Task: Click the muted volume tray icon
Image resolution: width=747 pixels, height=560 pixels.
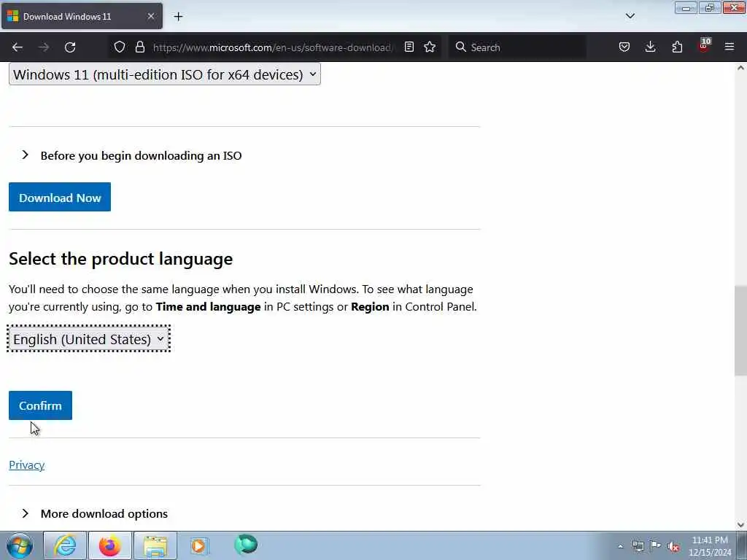Action: [673, 546]
